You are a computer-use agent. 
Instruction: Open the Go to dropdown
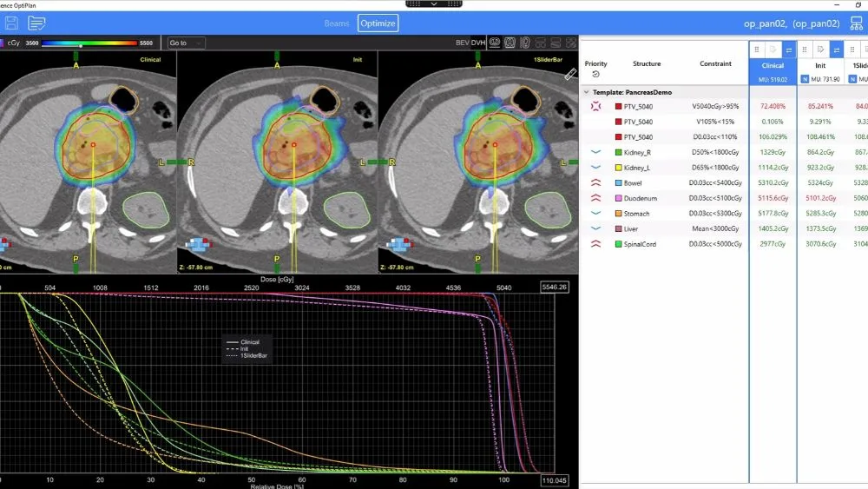pos(186,43)
